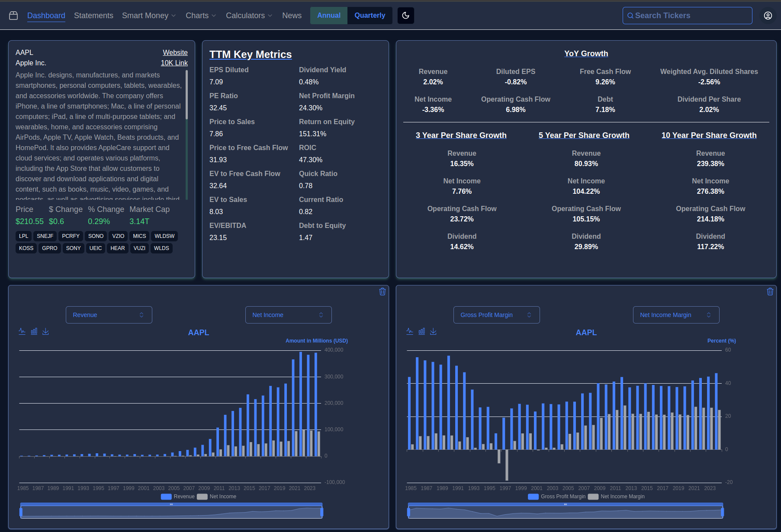Select the Annual period toggle
This screenshot has height=532, width=781.
point(328,16)
